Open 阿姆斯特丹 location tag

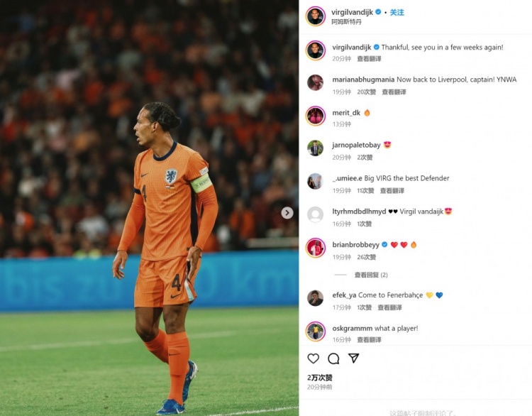coord(346,22)
